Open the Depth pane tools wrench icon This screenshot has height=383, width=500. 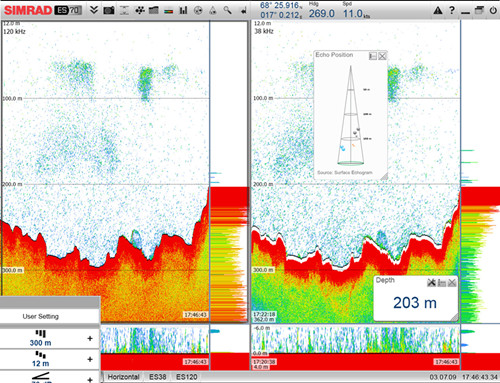tap(431, 283)
